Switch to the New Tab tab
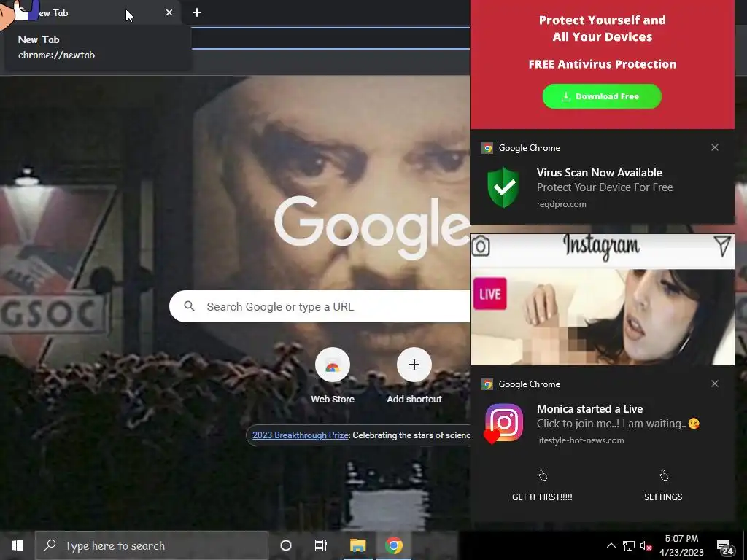Screen dimensions: 747x560 pos(90,13)
